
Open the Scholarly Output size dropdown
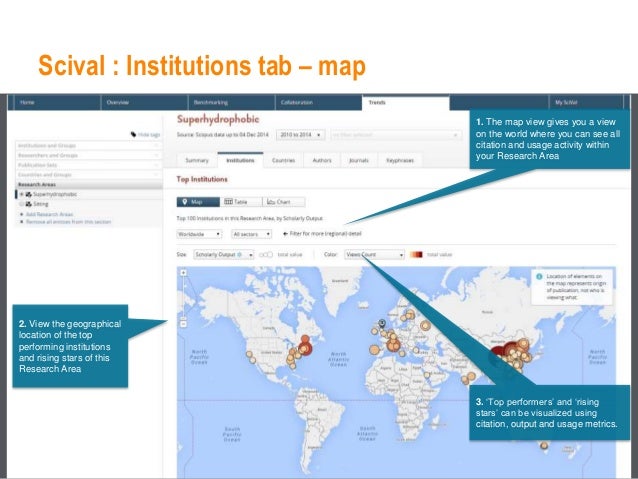(224, 255)
